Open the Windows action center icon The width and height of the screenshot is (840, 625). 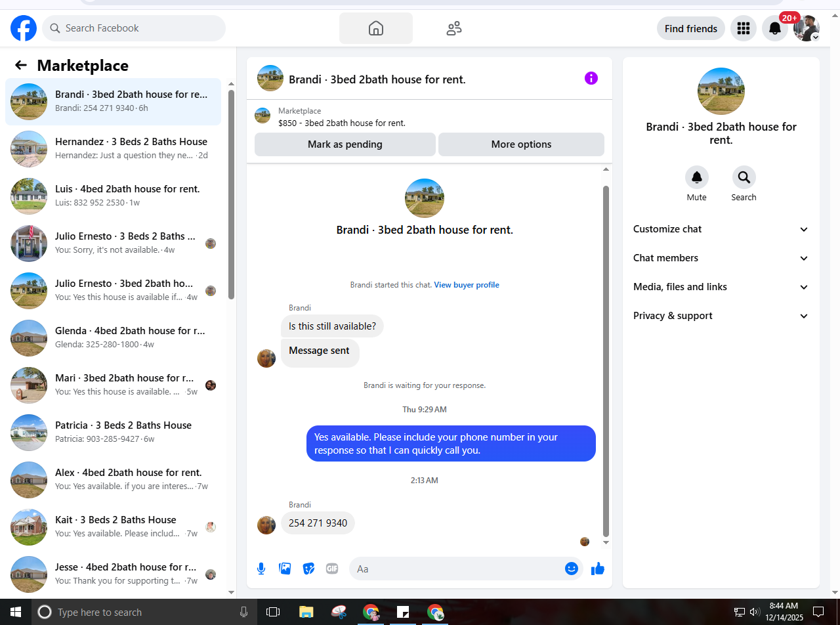click(818, 612)
